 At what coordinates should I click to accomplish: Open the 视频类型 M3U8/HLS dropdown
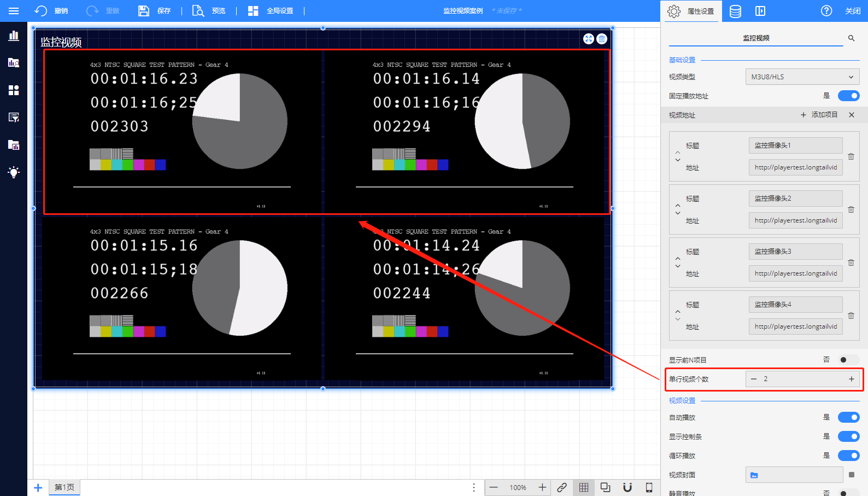[x=802, y=77]
